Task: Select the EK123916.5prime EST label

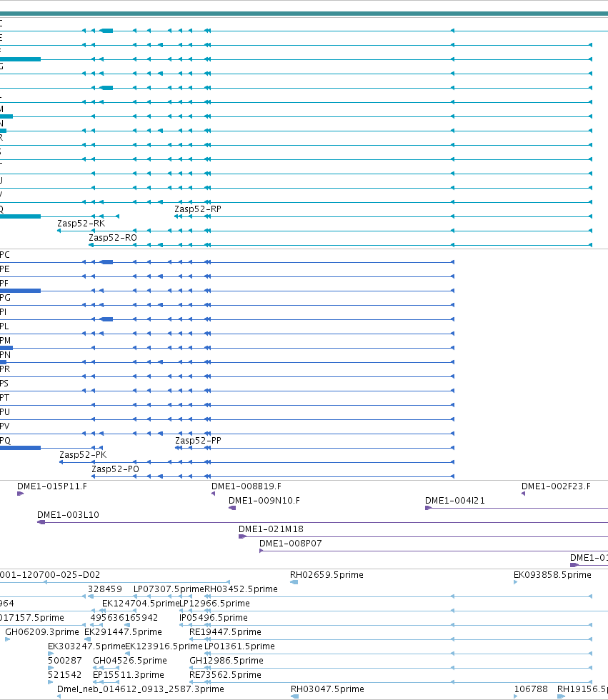Action: pos(164,646)
